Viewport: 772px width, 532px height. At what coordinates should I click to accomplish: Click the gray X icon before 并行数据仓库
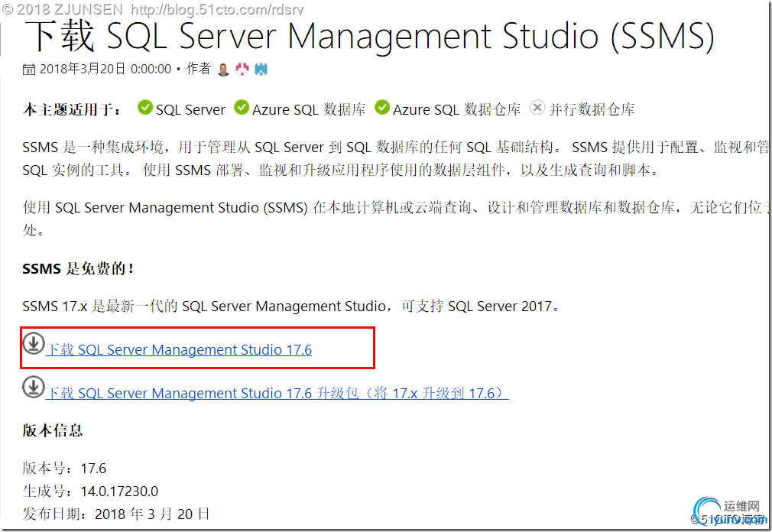[x=537, y=107]
